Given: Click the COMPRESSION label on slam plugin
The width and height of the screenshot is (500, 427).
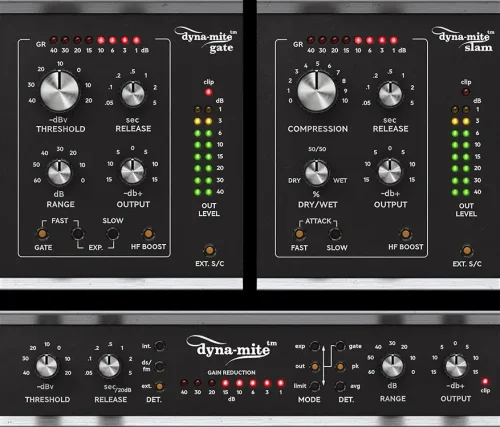Looking at the screenshot, I should (x=318, y=129).
